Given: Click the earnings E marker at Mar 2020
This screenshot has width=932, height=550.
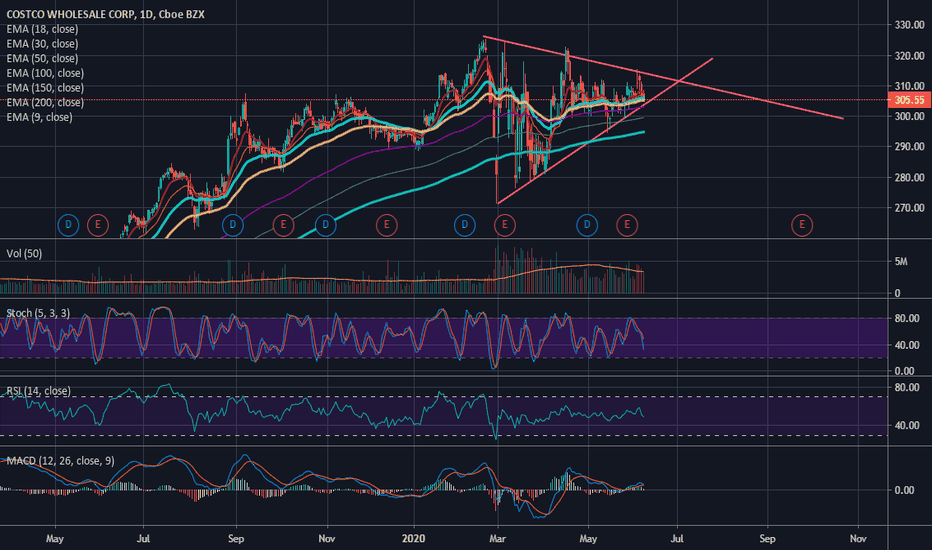Looking at the screenshot, I should [x=505, y=225].
